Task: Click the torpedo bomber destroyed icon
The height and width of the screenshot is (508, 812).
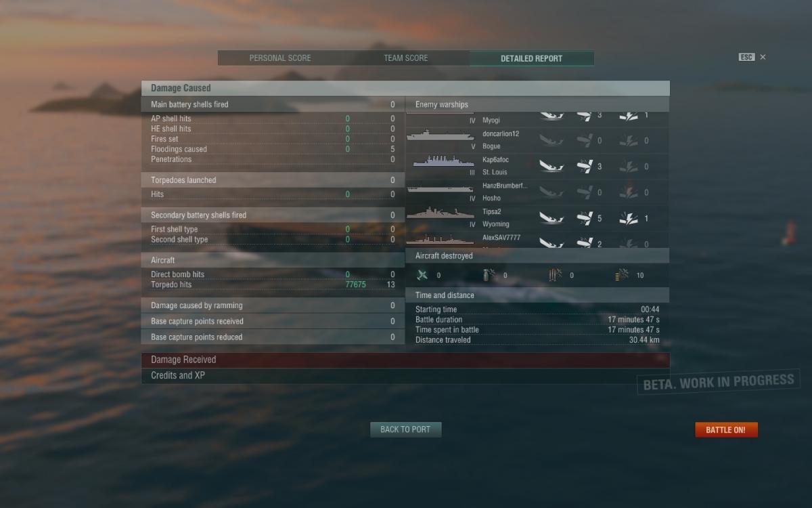Action: point(556,275)
